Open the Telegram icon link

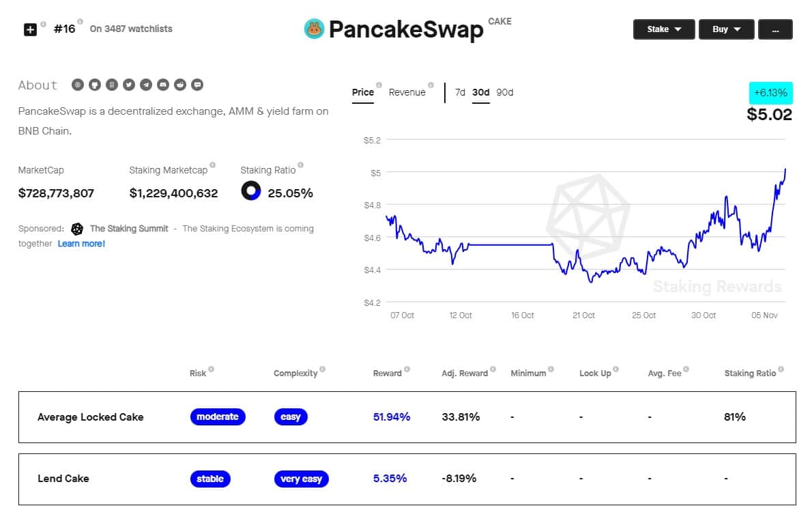pyautogui.click(x=146, y=85)
